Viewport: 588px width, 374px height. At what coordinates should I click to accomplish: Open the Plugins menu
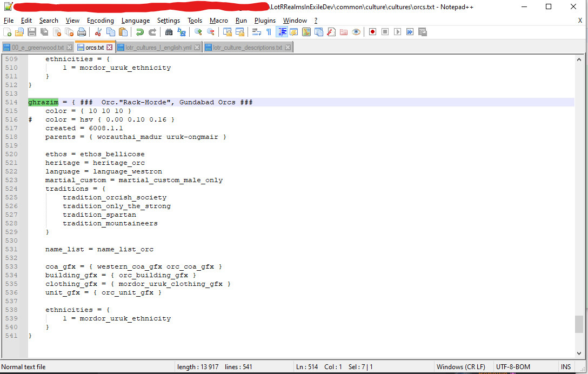tap(265, 20)
